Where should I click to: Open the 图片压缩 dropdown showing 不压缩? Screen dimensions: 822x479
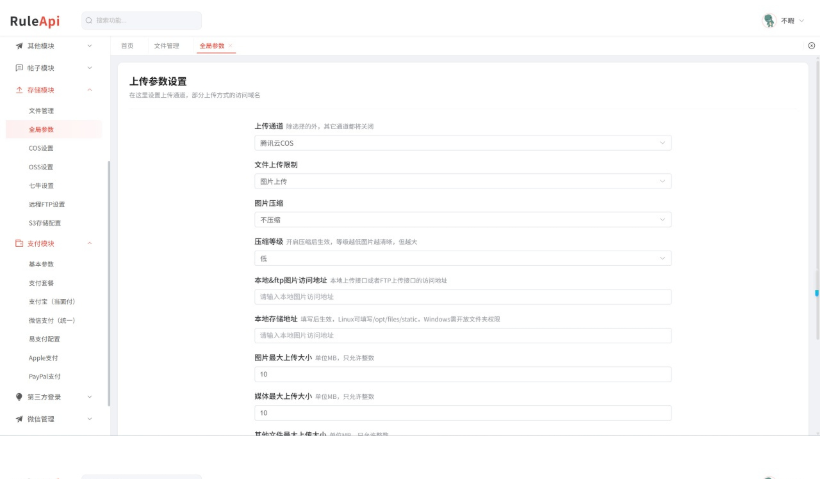click(462, 220)
